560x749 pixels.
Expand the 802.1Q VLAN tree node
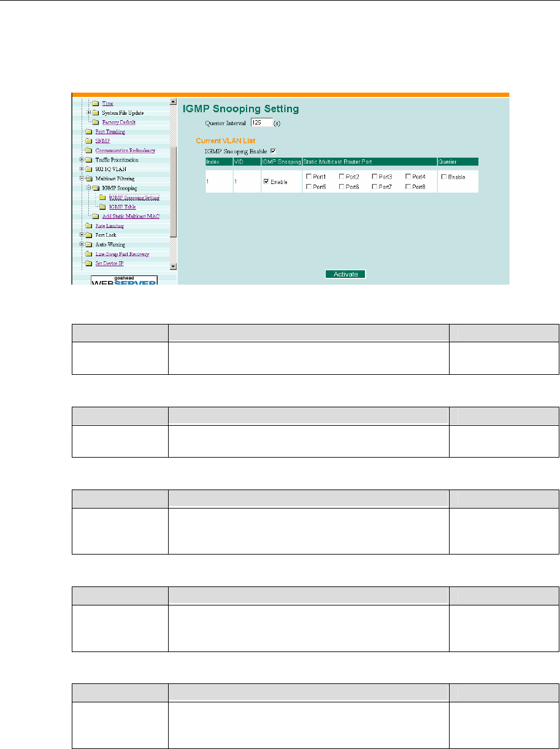82,169
